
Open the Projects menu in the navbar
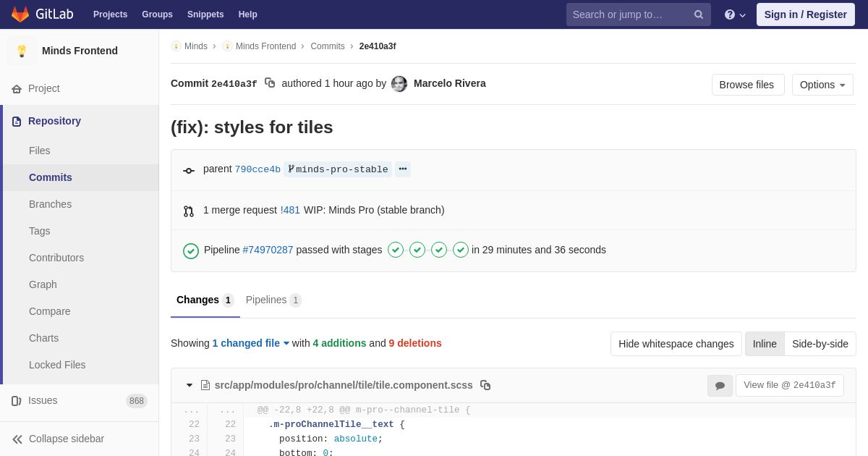(110, 14)
